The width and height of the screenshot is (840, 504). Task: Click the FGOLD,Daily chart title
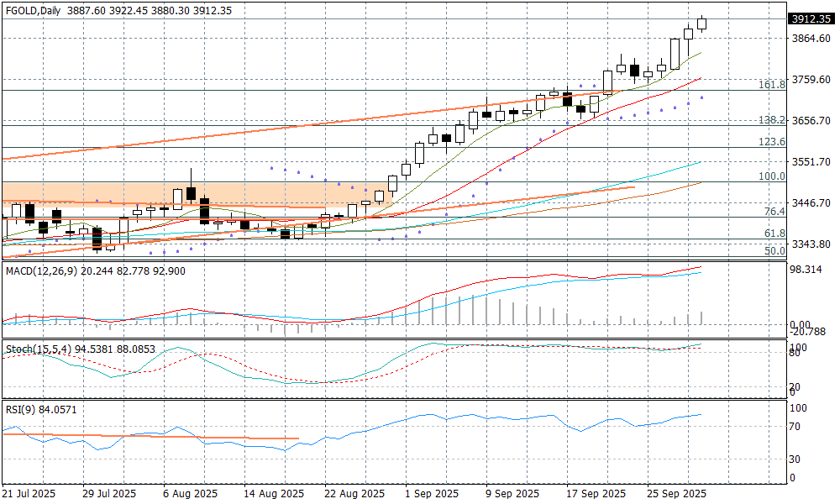pyautogui.click(x=34, y=10)
